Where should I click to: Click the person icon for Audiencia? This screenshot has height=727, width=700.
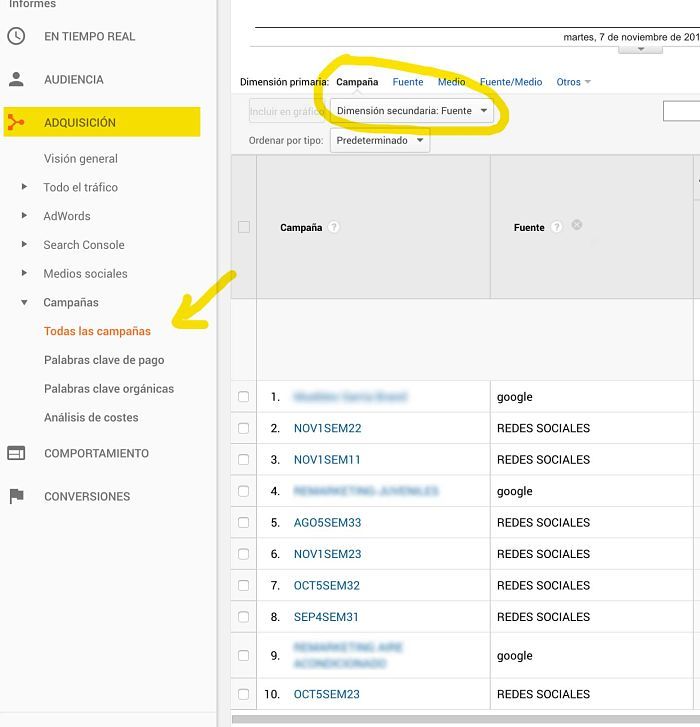16,79
